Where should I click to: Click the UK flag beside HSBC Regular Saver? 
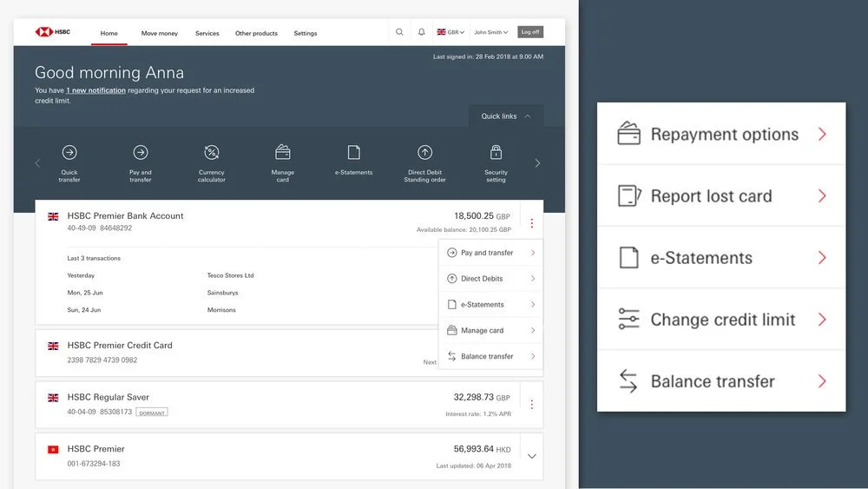click(53, 398)
